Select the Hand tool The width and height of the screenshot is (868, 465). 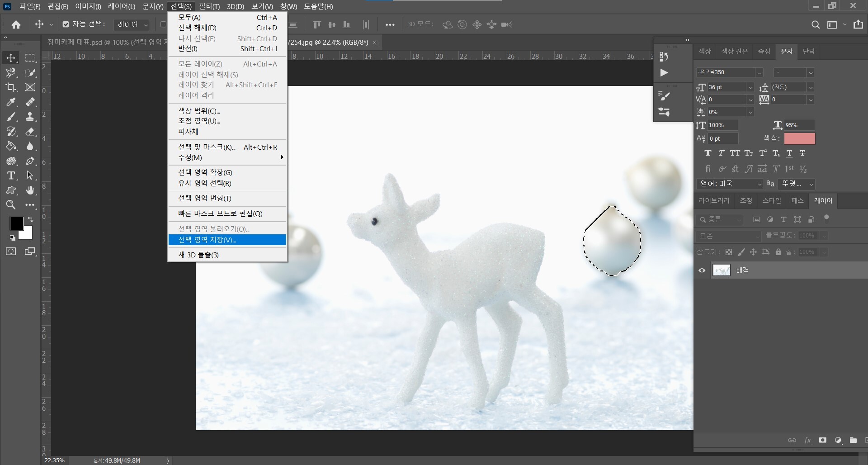(x=30, y=190)
